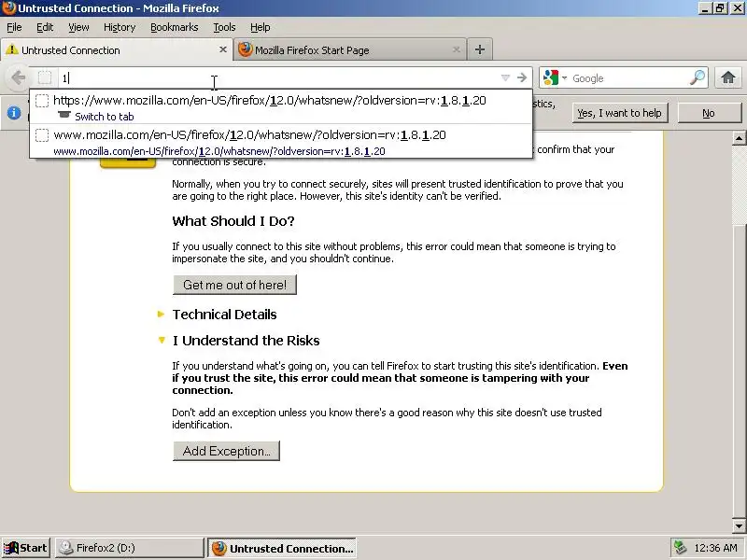
Task: Open the Help menu
Action: pos(261,27)
